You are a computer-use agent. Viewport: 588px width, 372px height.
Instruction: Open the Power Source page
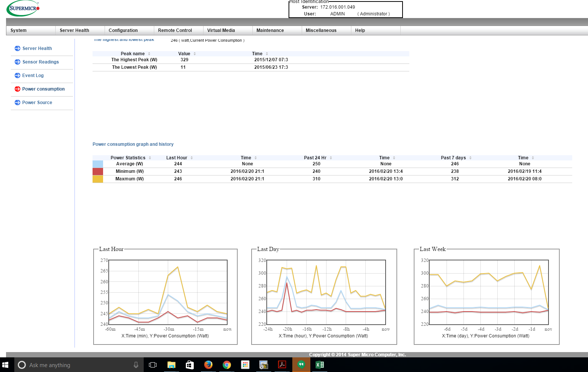[37, 103]
